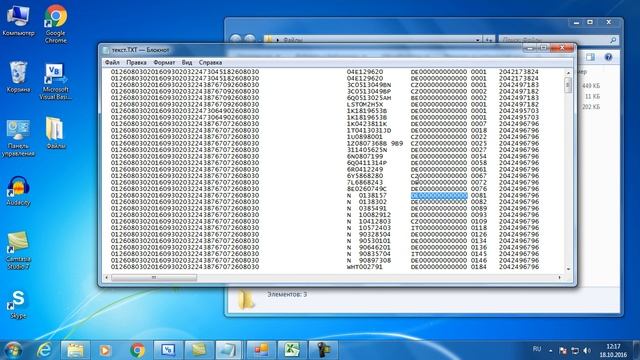This screenshot has height=360, width=640.
Task: Click the code 1U0898001 in Notepad
Action: 365,137
